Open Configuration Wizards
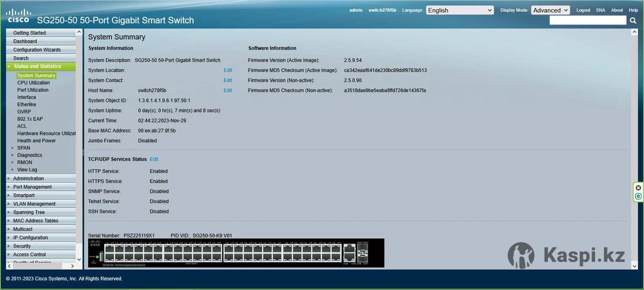This screenshot has width=644, height=290. coord(41,50)
